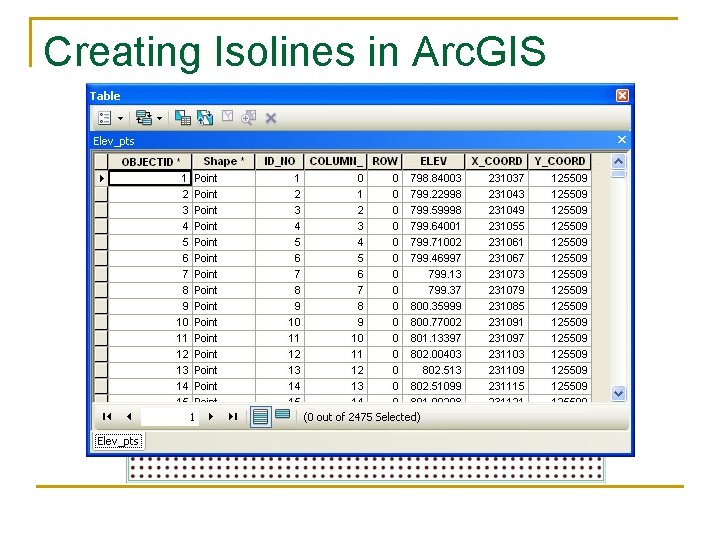Select row header of OBJECTID 5

click(101, 242)
